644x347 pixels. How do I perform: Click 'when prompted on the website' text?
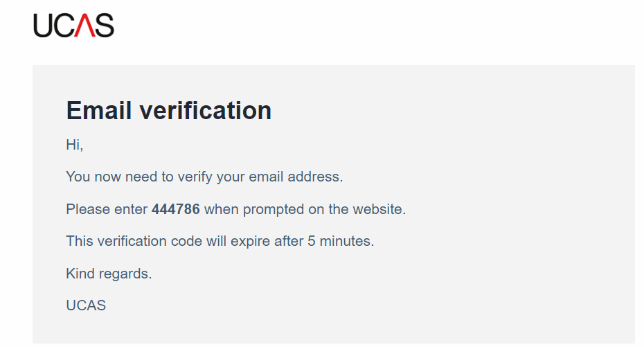[x=304, y=209]
